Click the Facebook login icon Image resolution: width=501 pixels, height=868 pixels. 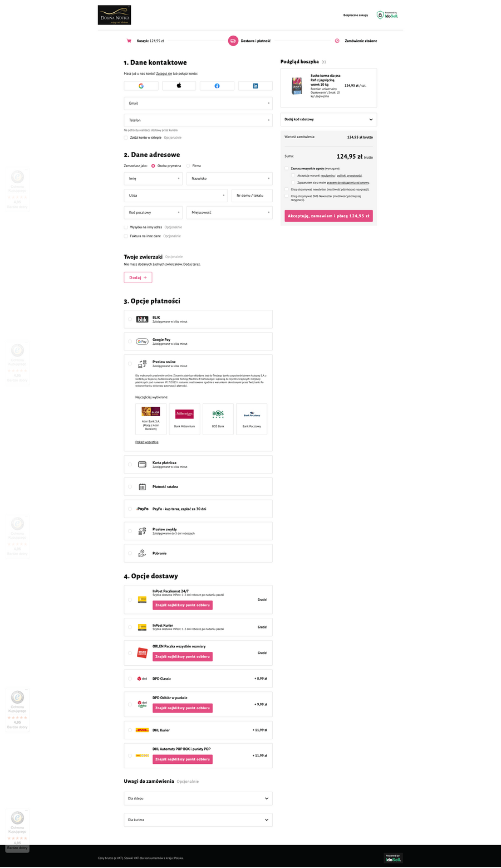(x=217, y=86)
